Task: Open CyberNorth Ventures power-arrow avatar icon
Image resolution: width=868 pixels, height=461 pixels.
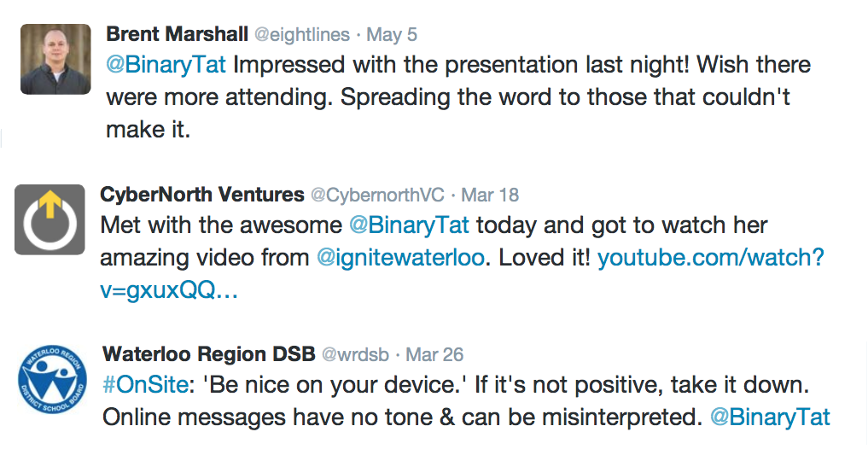Action: pos(50,219)
